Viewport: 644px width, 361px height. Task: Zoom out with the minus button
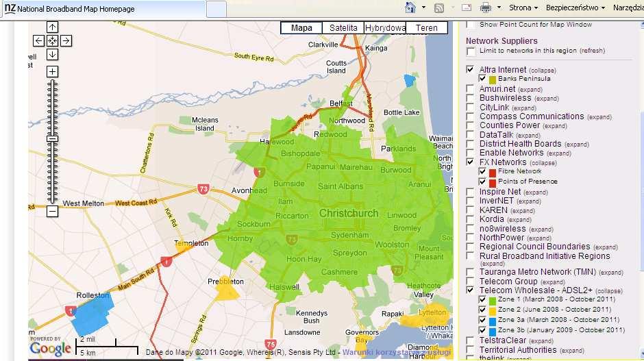coord(52,212)
